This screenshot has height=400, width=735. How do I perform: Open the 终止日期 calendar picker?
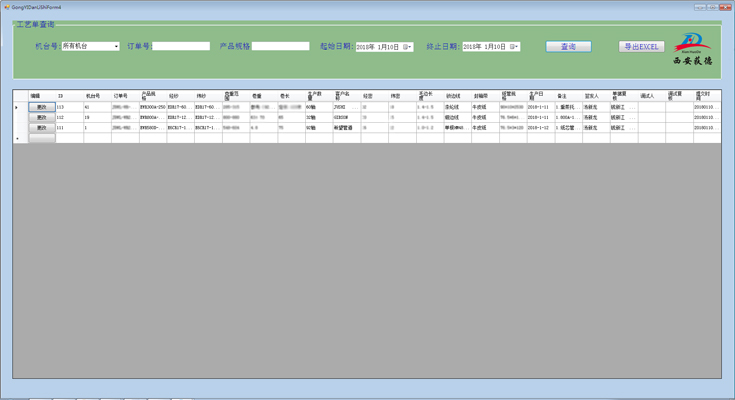(514, 47)
